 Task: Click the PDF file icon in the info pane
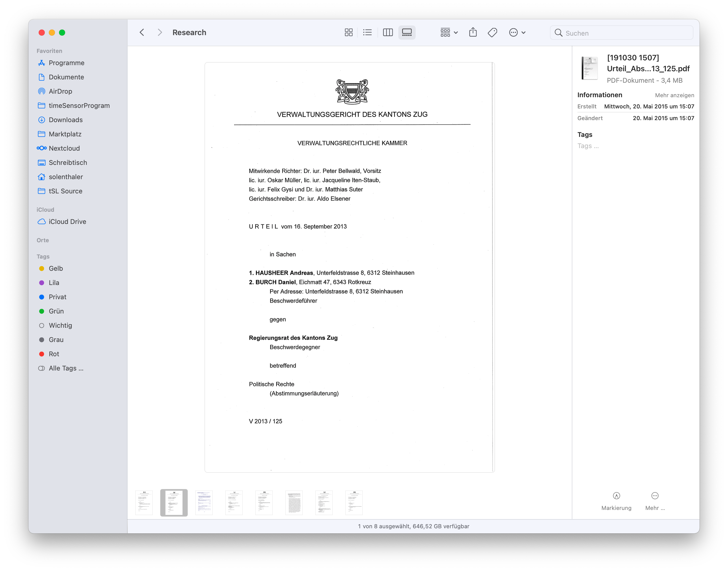click(589, 68)
